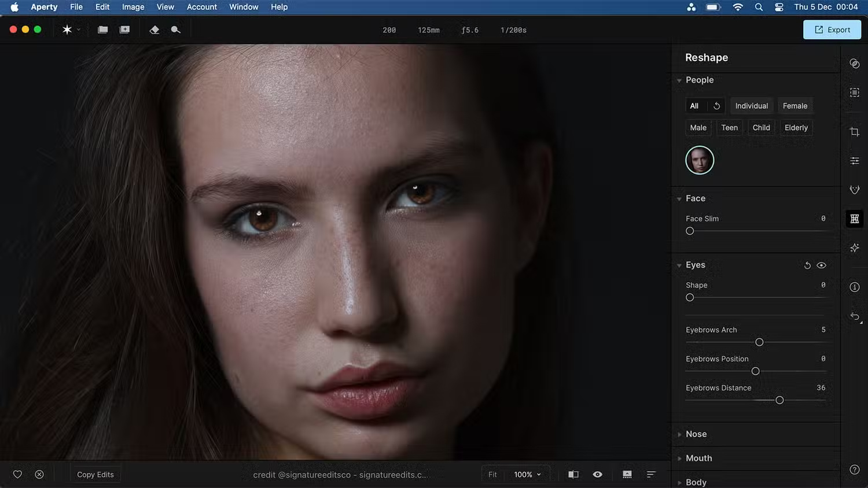Expand the Nose section

tap(696, 434)
